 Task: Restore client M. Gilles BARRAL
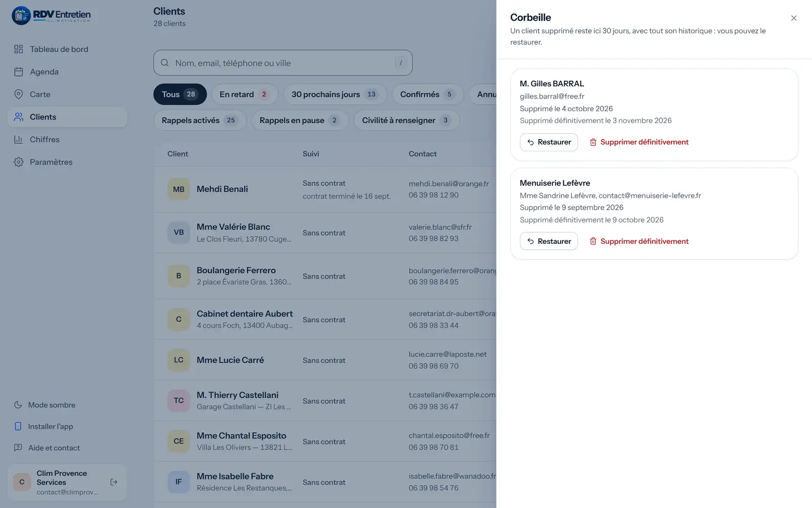pyautogui.click(x=549, y=142)
